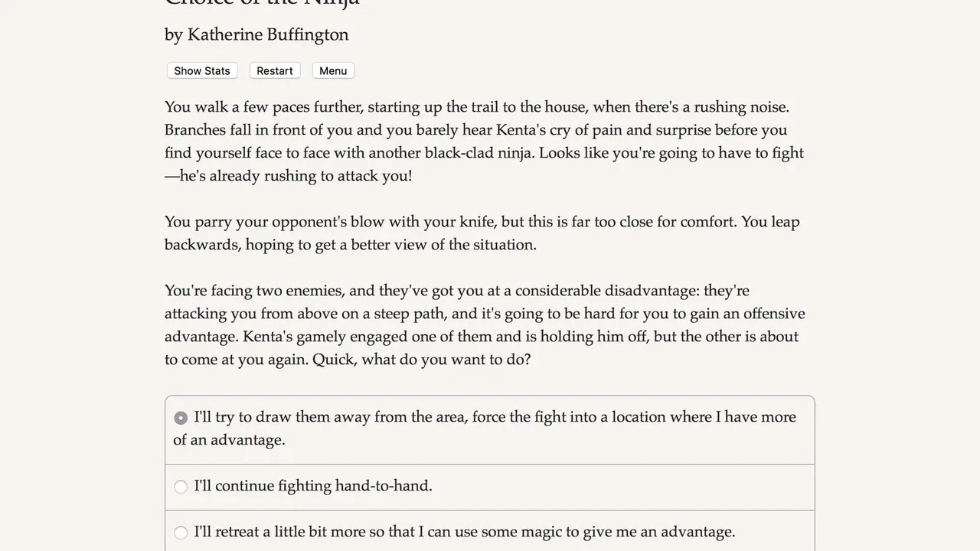Click the paragraph starting 'You walk a few paces'

click(x=484, y=142)
